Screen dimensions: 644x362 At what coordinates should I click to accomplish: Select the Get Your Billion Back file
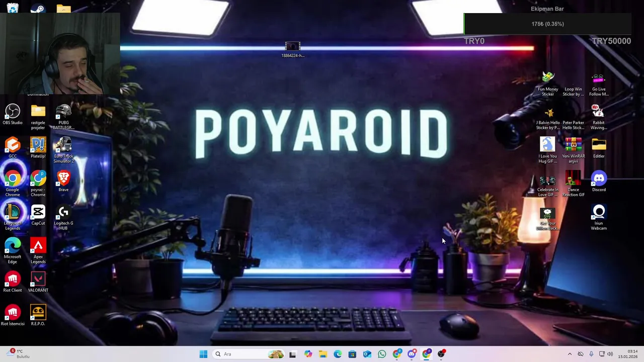point(547,218)
